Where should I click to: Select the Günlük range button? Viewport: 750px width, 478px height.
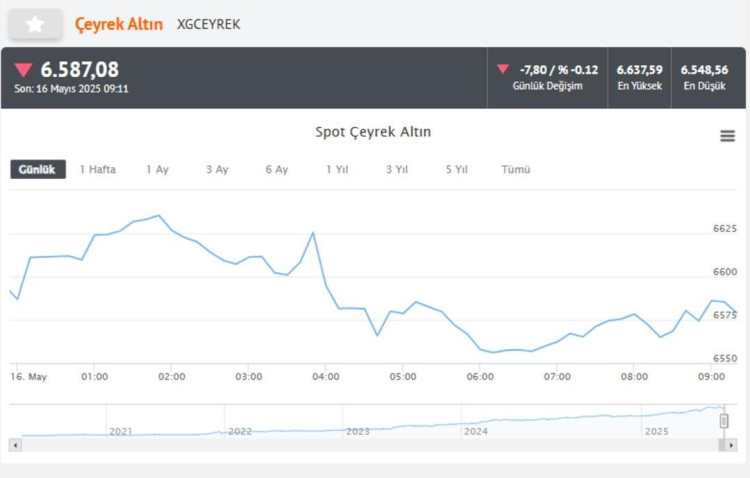(x=37, y=170)
